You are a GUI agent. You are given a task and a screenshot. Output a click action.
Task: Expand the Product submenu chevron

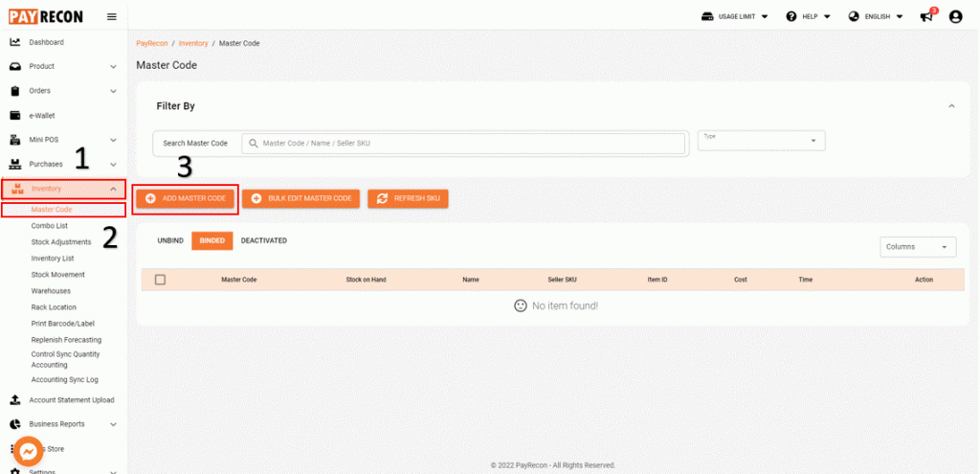pyautogui.click(x=113, y=66)
